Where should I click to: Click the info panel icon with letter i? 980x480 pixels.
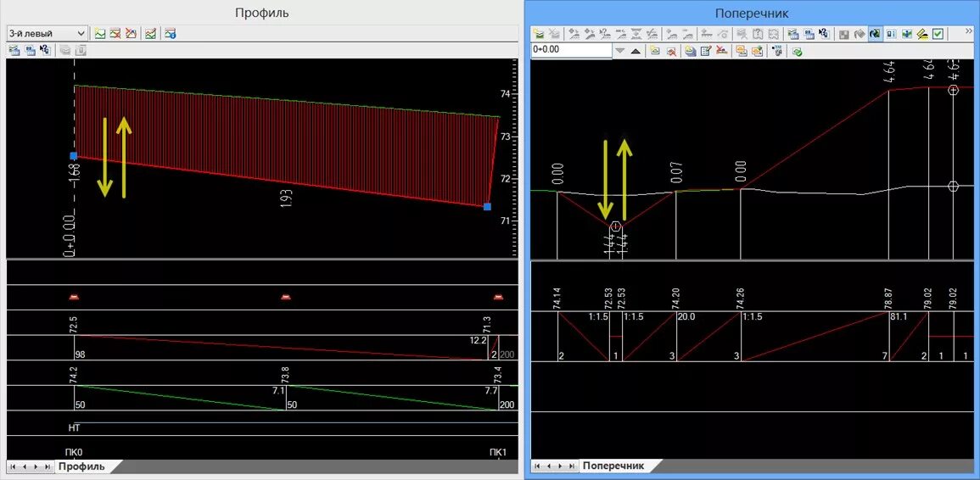[891, 34]
